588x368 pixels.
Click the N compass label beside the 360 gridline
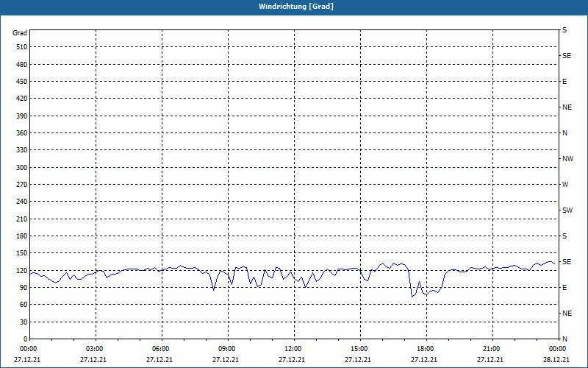click(564, 133)
